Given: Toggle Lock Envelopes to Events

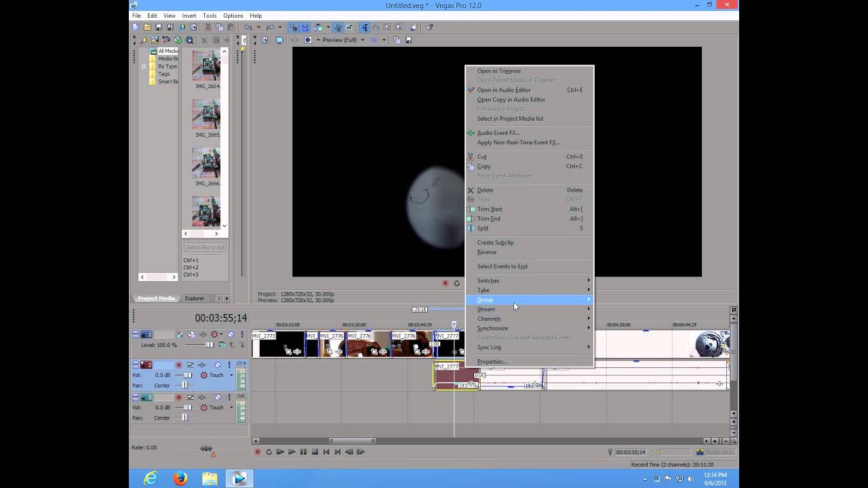Looking at the screenshot, I should 338,27.
